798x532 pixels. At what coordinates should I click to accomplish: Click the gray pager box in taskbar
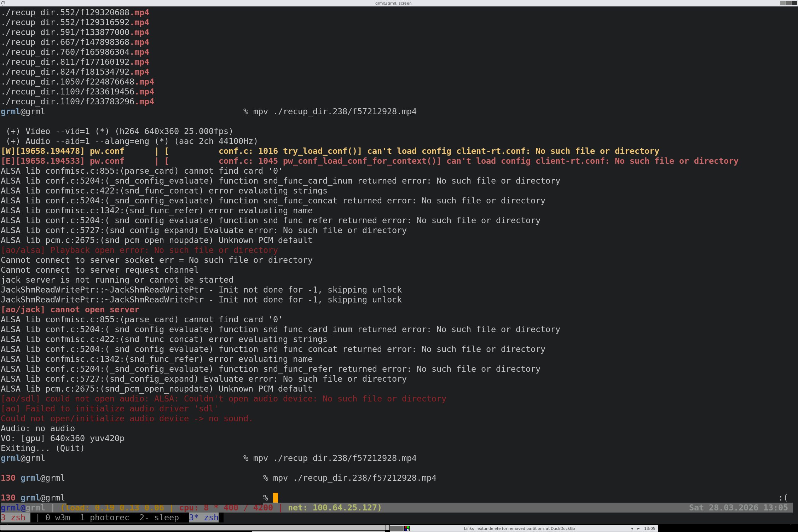[x=397, y=528]
